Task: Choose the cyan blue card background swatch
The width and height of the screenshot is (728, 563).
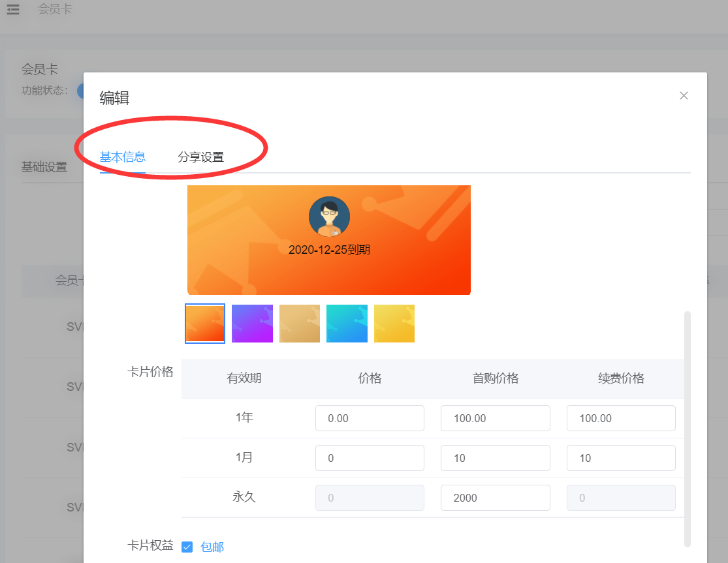Action: tap(347, 324)
